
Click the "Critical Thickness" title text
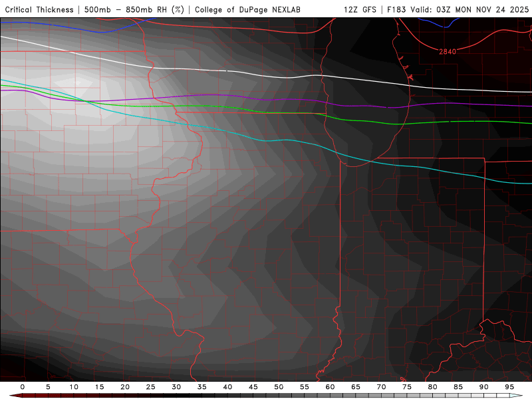tap(39, 10)
